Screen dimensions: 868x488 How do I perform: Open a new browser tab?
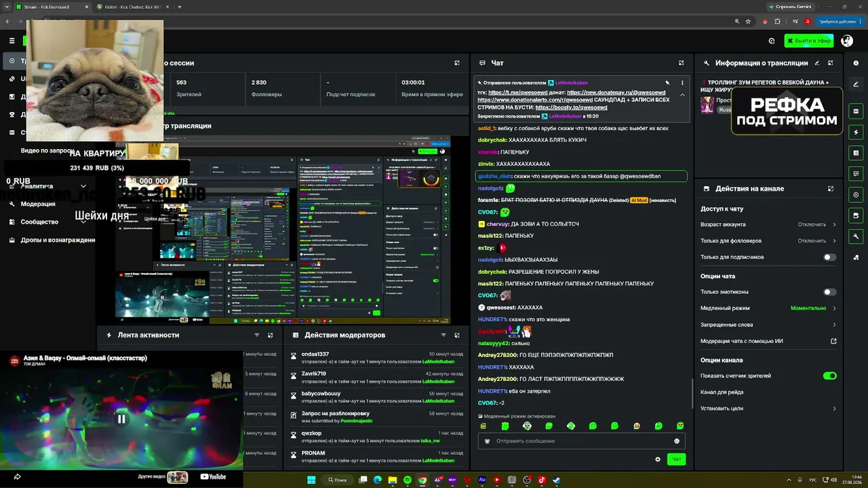[x=179, y=7]
